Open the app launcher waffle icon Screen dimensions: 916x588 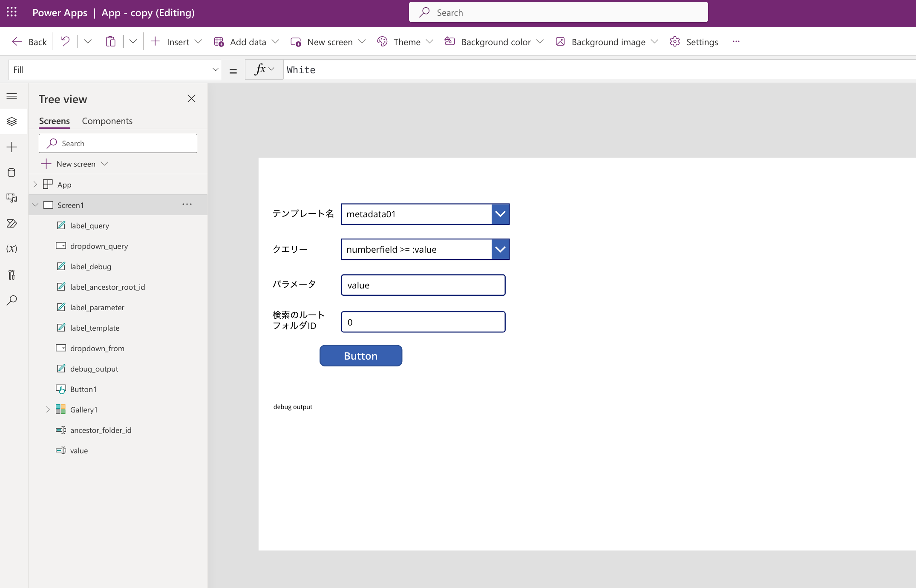tap(12, 12)
